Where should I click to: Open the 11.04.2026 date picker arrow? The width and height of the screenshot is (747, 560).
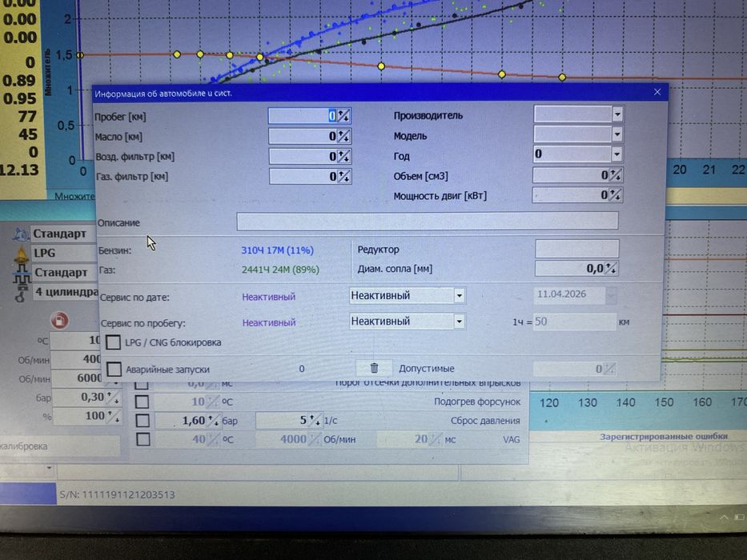[611, 295]
